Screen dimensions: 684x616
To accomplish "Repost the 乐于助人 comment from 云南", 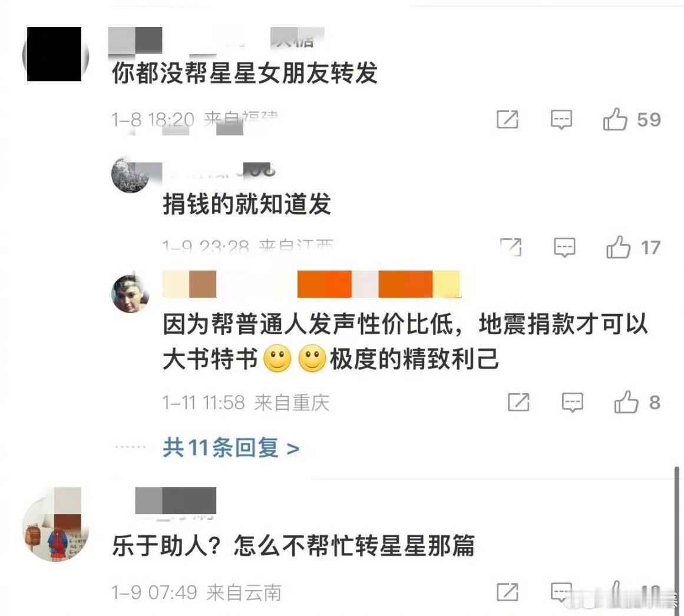I will 507,592.
